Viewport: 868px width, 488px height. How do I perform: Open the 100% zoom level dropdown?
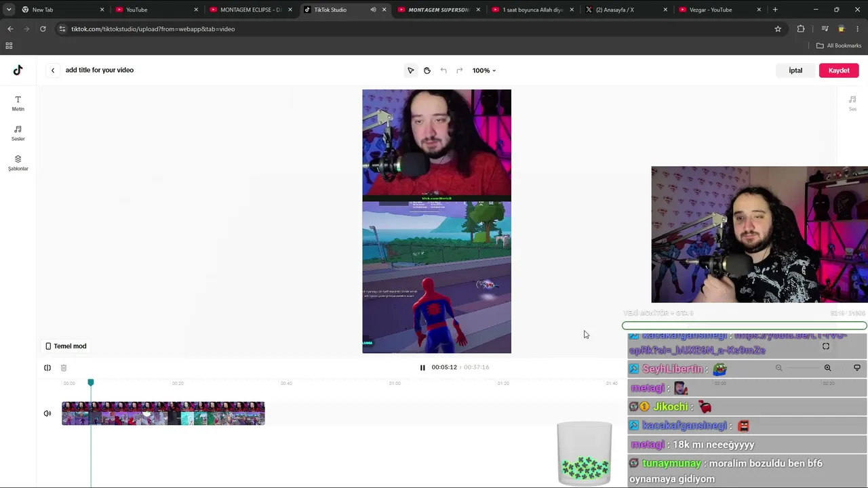(x=484, y=70)
